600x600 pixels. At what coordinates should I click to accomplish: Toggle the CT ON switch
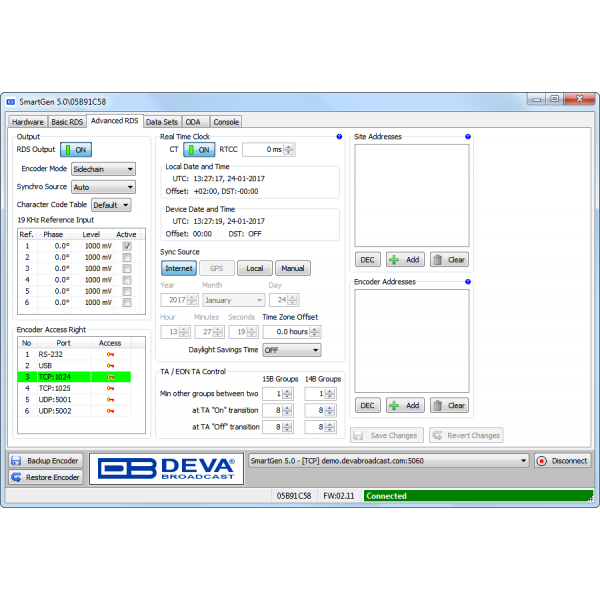[x=199, y=150]
